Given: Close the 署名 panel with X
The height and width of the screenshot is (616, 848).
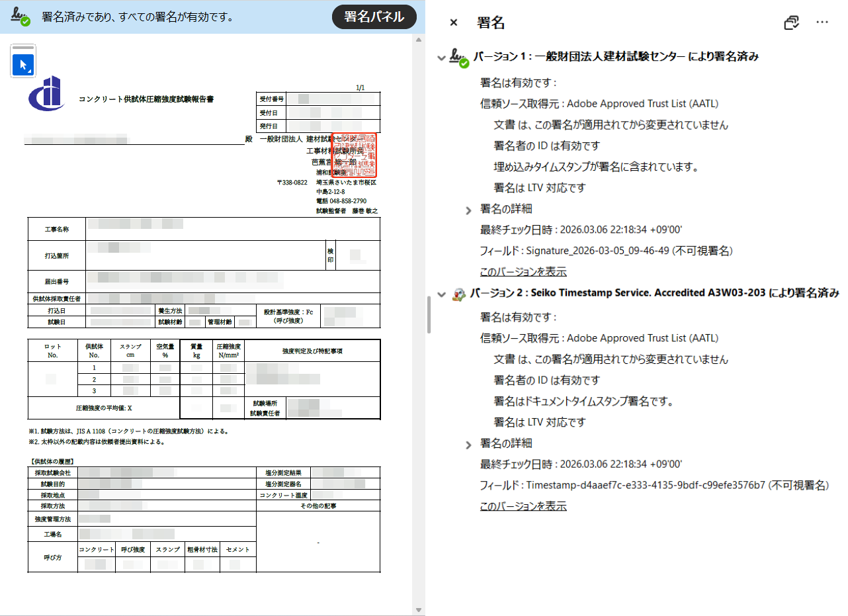Looking at the screenshot, I should click(454, 22).
